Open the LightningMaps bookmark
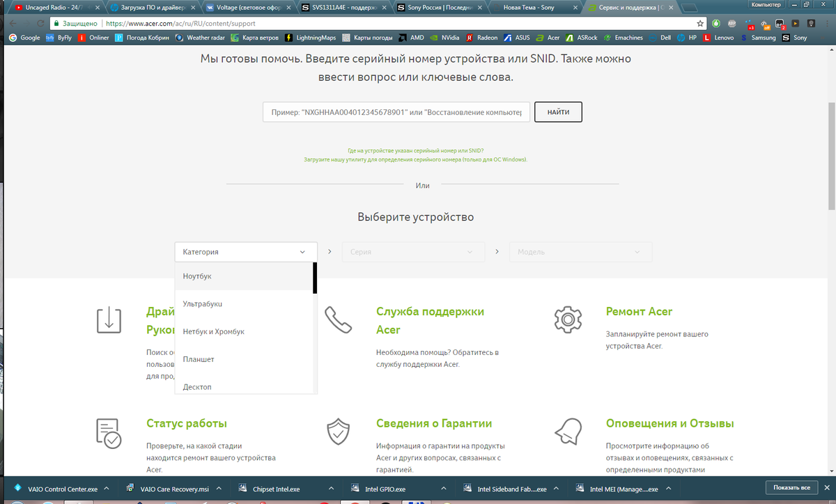 pos(311,38)
